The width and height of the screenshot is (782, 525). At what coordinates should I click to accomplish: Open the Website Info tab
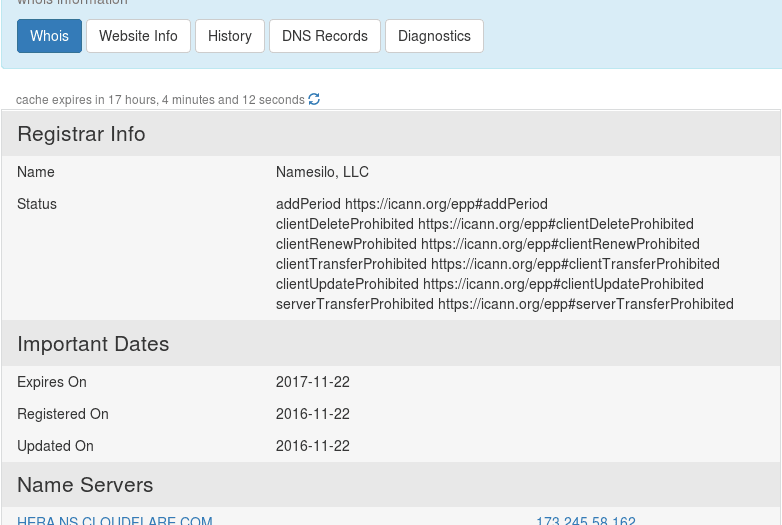click(x=138, y=36)
